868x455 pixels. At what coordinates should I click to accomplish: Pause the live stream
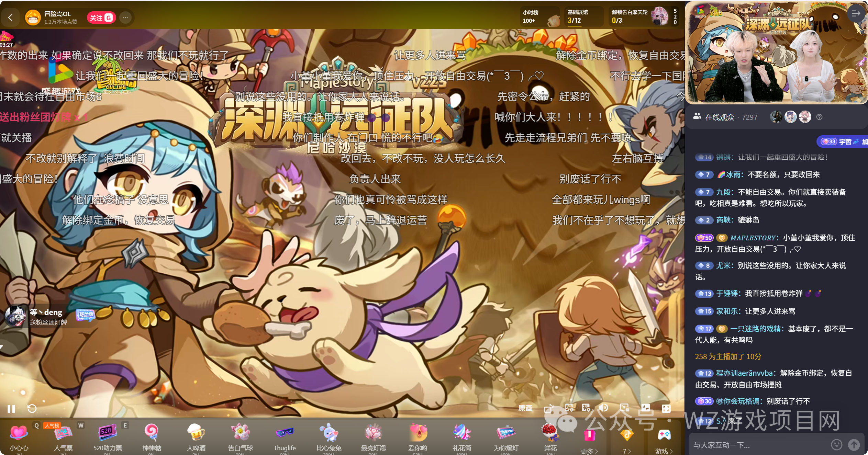click(x=11, y=409)
